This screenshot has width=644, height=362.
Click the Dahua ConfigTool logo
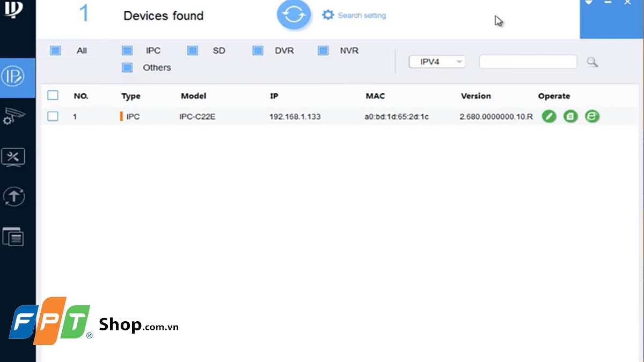13,9
